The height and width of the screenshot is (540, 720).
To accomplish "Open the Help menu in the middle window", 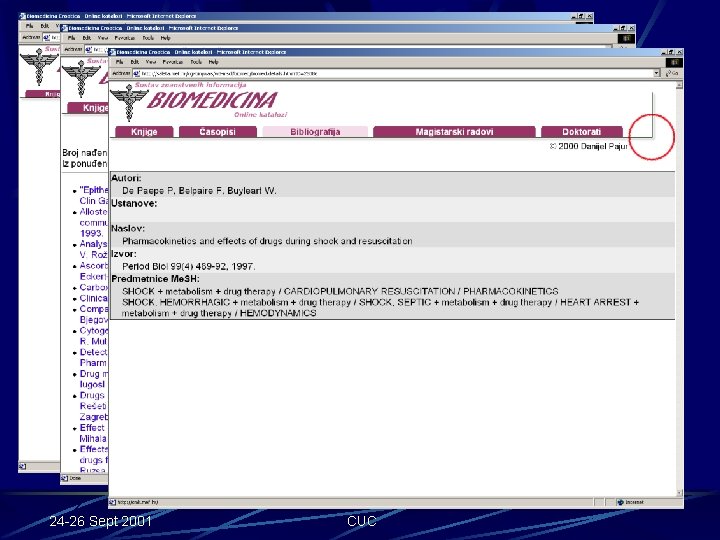I will (x=166, y=38).
